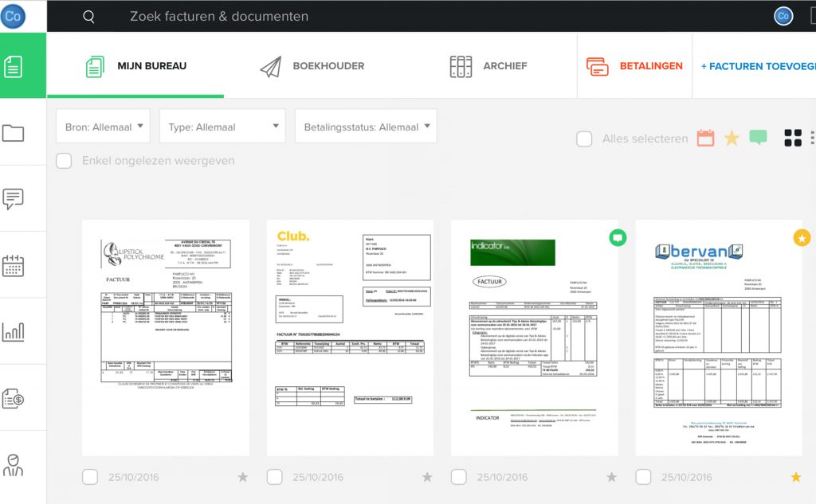Image resolution: width=816 pixels, height=504 pixels.
Task: Open the calendar icon in sidebar
Action: [13, 265]
